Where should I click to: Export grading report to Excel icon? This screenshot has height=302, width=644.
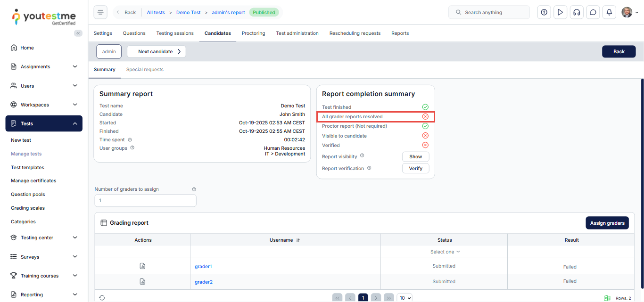pyautogui.click(x=607, y=298)
